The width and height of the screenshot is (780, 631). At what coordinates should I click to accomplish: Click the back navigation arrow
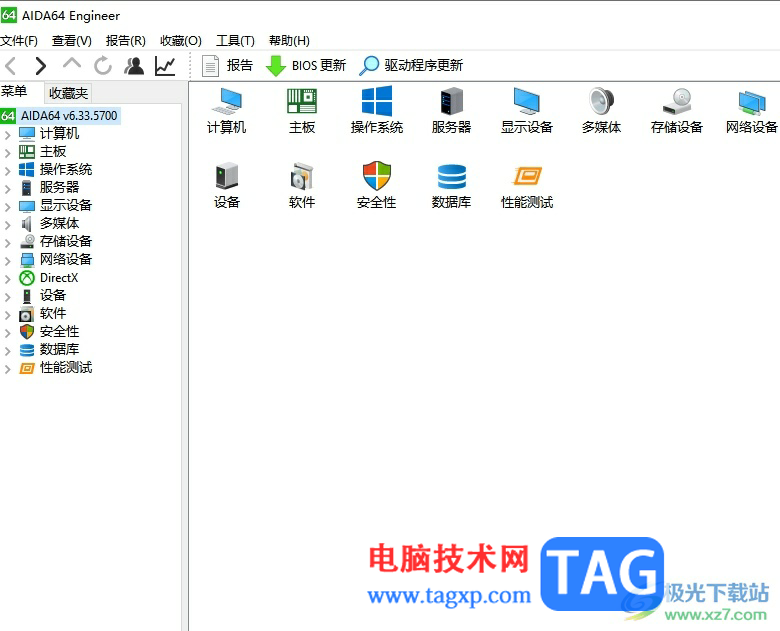(x=11, y=66)
